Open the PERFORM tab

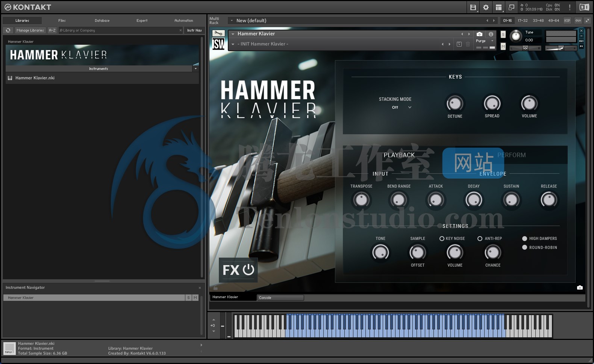pos(511,155)
